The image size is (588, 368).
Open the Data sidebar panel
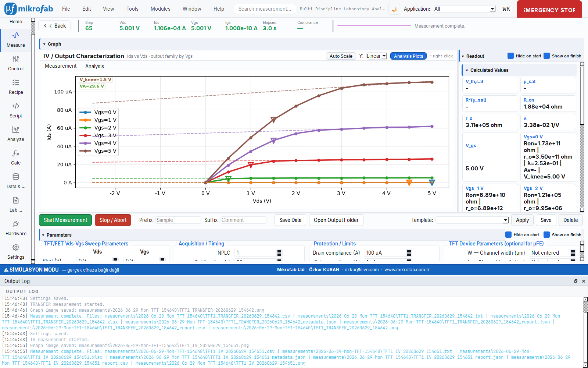point(16,181)
